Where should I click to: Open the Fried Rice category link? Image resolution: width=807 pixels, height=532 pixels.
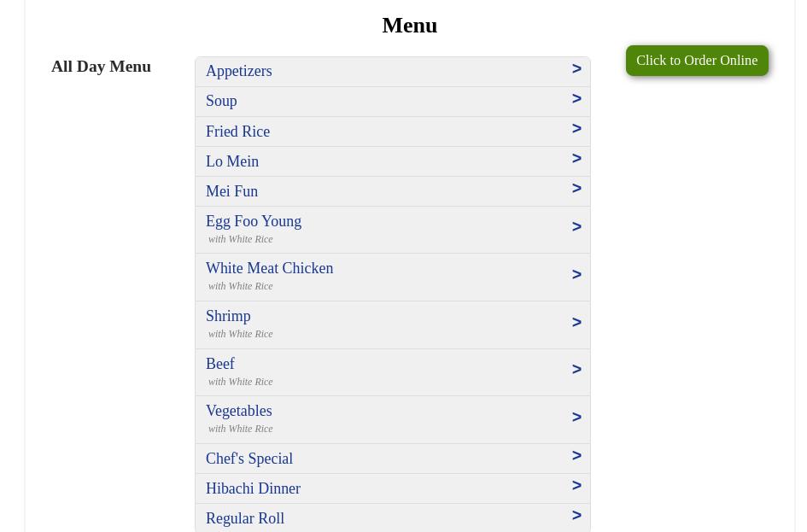237,132
